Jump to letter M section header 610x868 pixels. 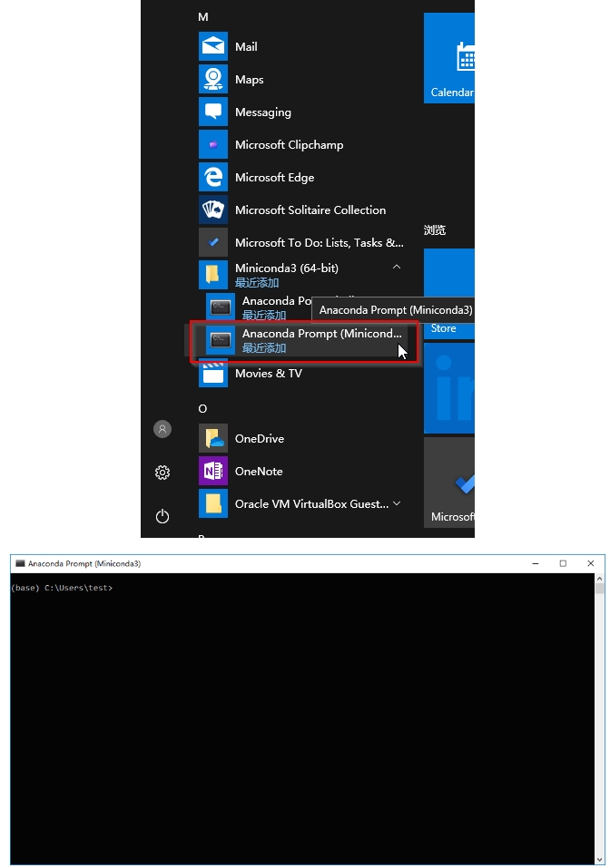pos(203,17)
